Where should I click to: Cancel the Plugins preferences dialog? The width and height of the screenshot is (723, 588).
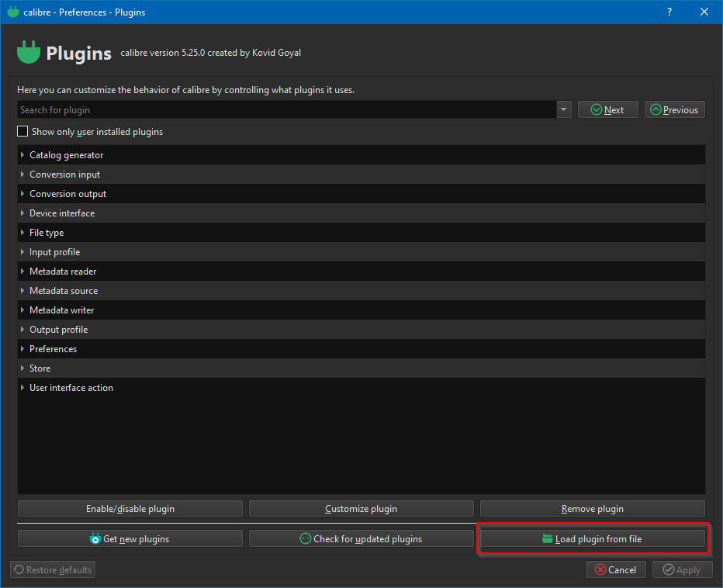pos(616,569)
